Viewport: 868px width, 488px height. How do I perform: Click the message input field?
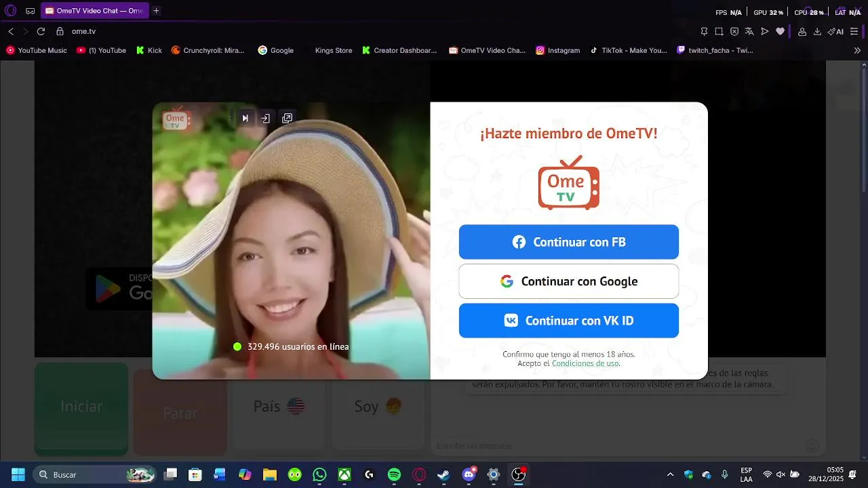(617, 445)
